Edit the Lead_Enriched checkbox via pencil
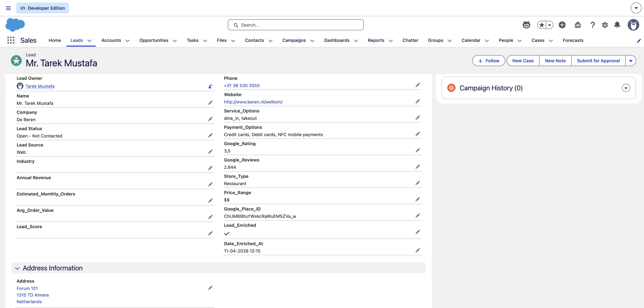This screenshot has height=308, width=644. tap(417, 232)
